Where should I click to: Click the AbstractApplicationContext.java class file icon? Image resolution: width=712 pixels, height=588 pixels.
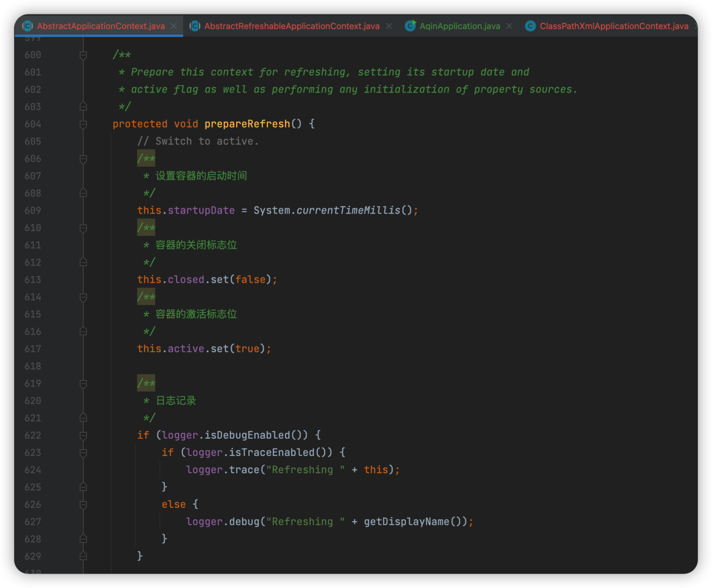pos(28,26)
